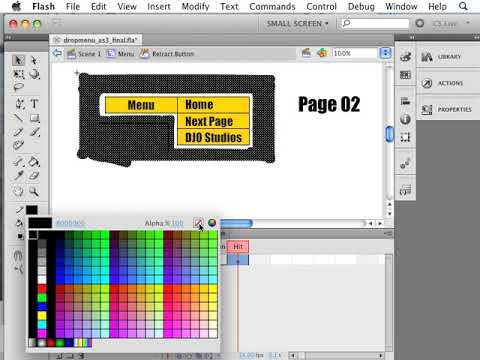Select the Eyedropper tool
This screenshot has height=360, width=480.
[18, 175]
